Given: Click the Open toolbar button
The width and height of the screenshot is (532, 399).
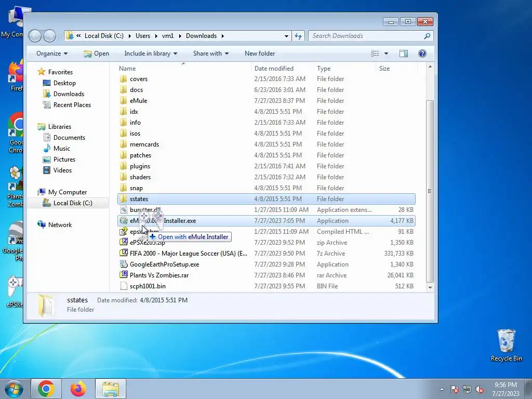Looking at the screenshot, I should 96,54.
